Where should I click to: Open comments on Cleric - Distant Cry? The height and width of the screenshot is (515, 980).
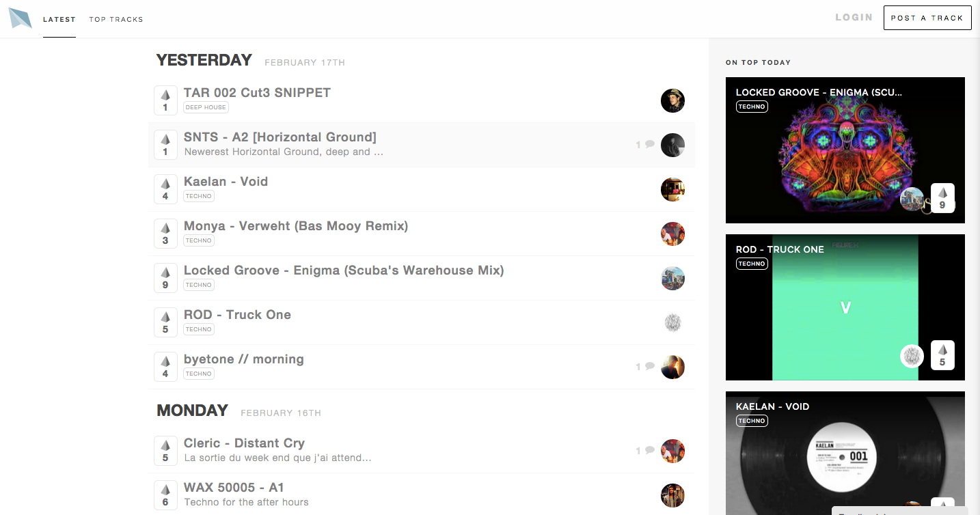[x=645, y=450]
